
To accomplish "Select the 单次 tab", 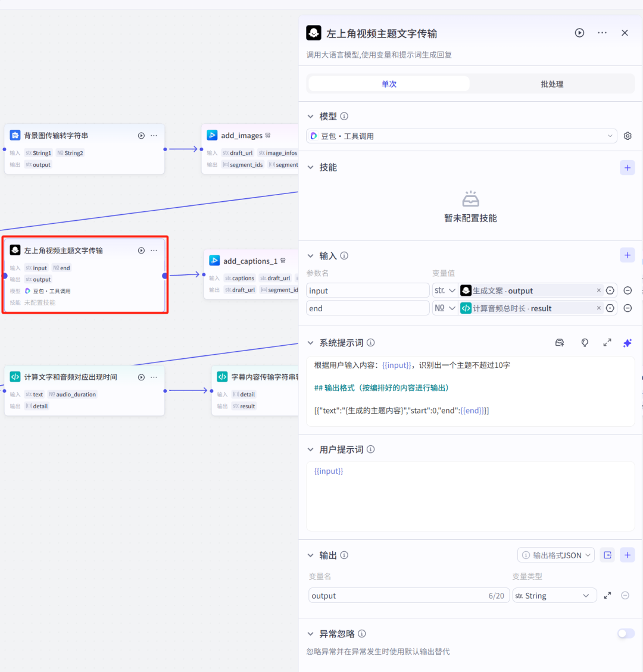I will [388, 83].
